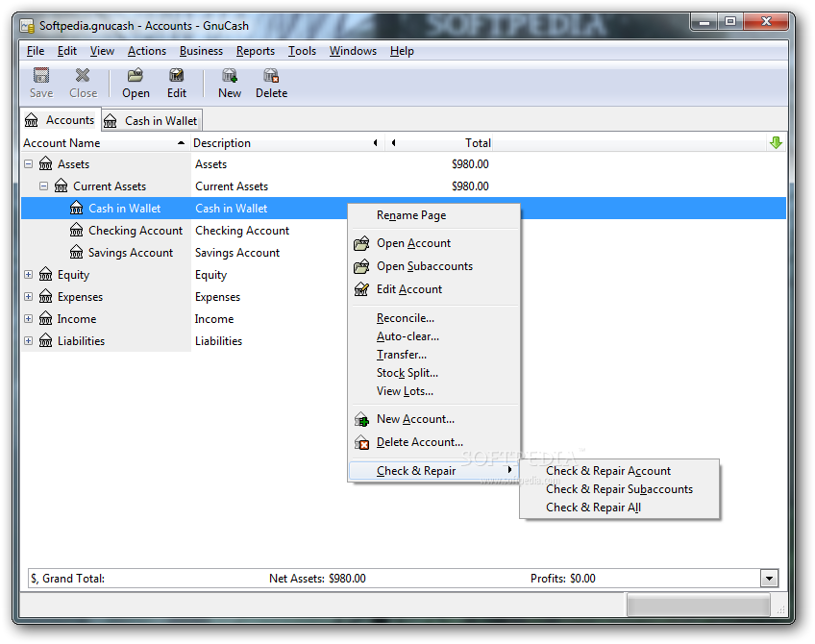The height and width of the screenshot is (644, 815).
Task: Open the Tools menu
Action: (x=302, y=51)
